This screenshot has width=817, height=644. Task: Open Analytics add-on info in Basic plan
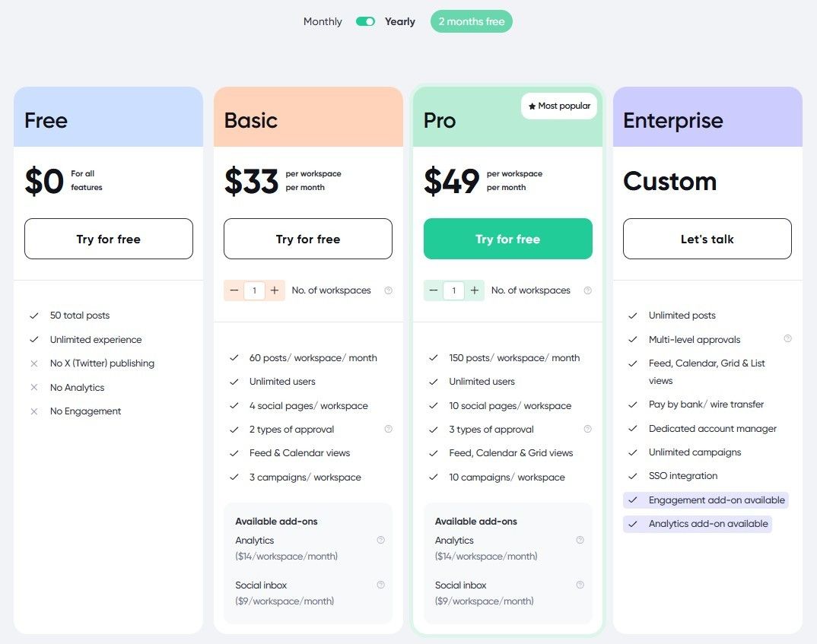[x=380, y=540]
